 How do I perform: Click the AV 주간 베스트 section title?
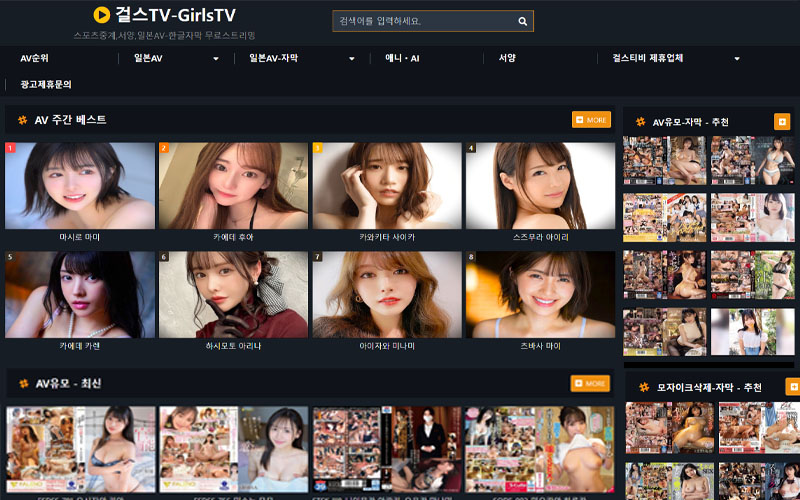pos(70,120)
